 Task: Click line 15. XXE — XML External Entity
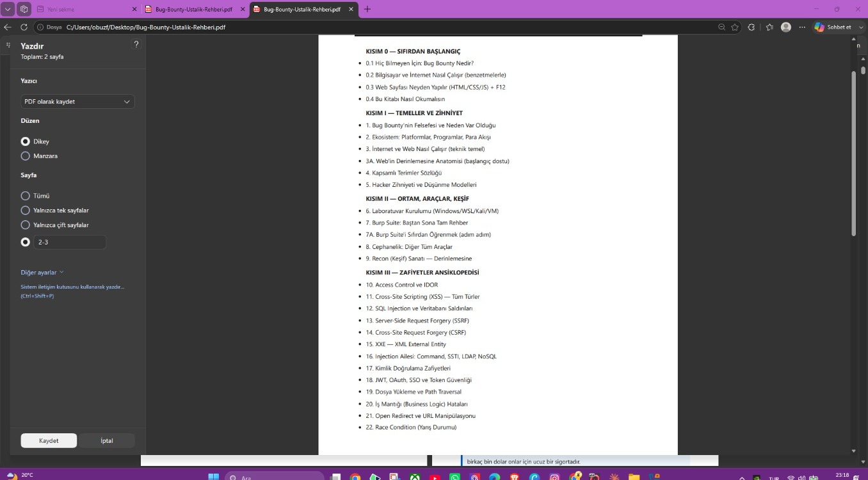coord(406,344)
